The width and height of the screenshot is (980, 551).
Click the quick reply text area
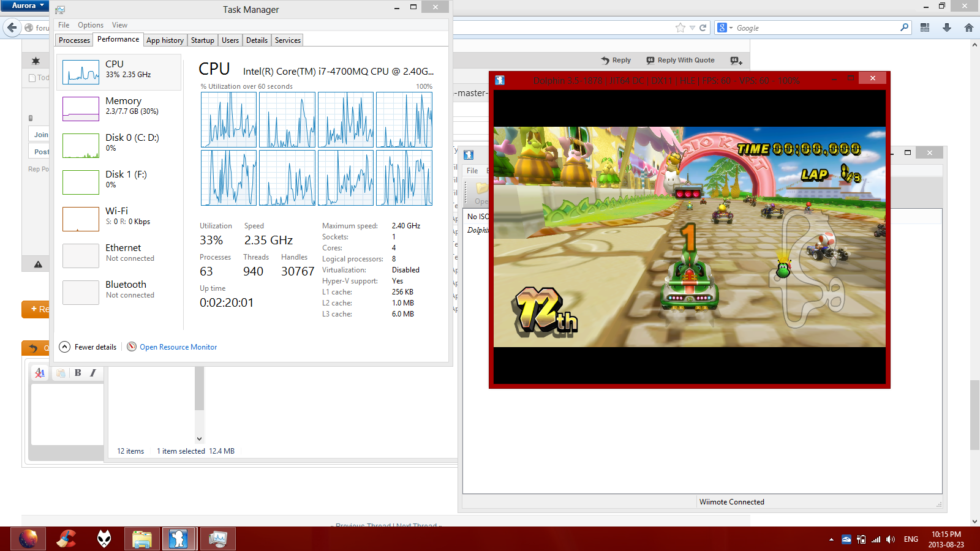coord(67,414)
